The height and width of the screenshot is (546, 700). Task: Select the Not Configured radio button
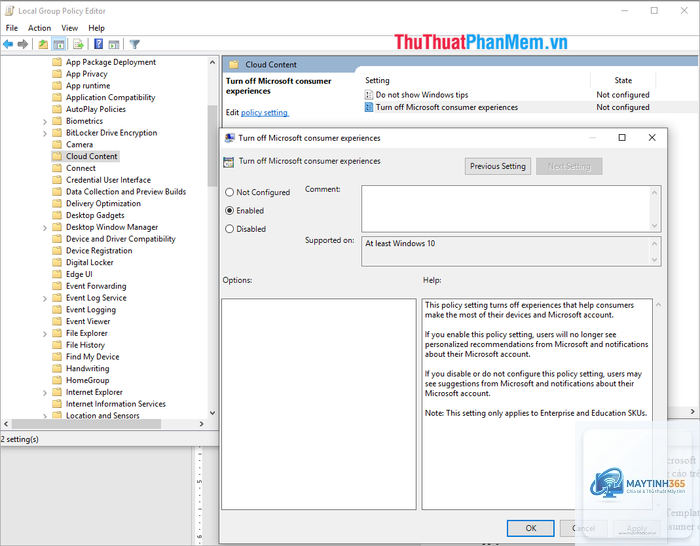[229, 192]
